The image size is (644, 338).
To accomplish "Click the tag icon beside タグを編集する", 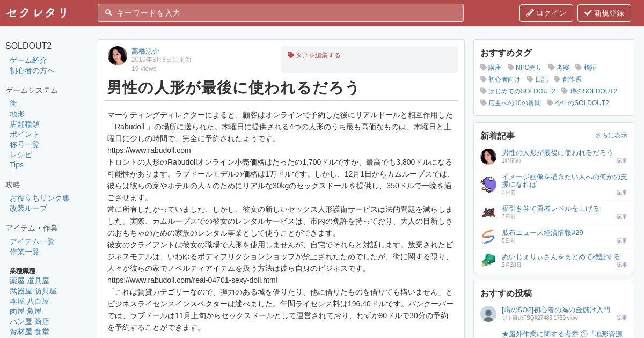I will coord(291,55).
